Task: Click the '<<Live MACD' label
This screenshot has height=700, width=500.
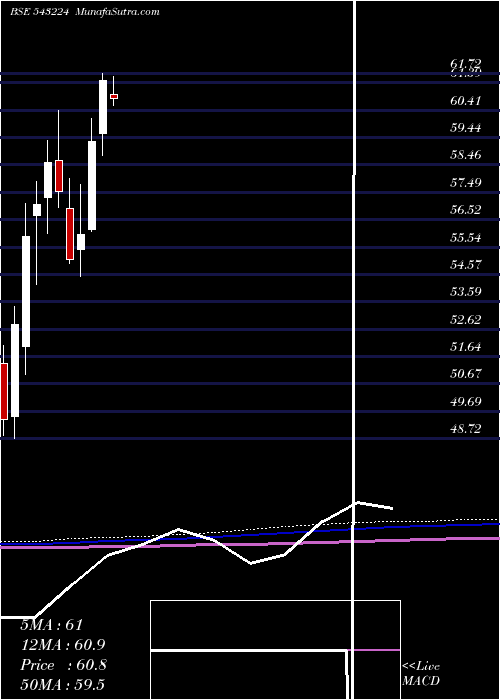Action: tap(421, 674)
